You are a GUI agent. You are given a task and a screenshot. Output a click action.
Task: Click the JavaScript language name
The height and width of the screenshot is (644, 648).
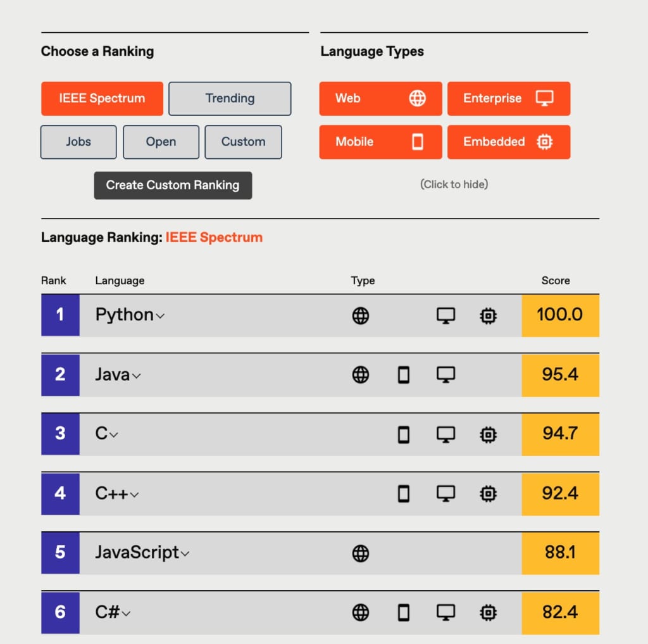[137, 553]
